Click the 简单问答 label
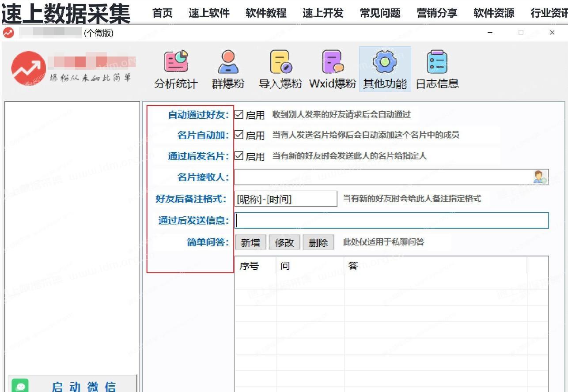 tap(208, 242)
